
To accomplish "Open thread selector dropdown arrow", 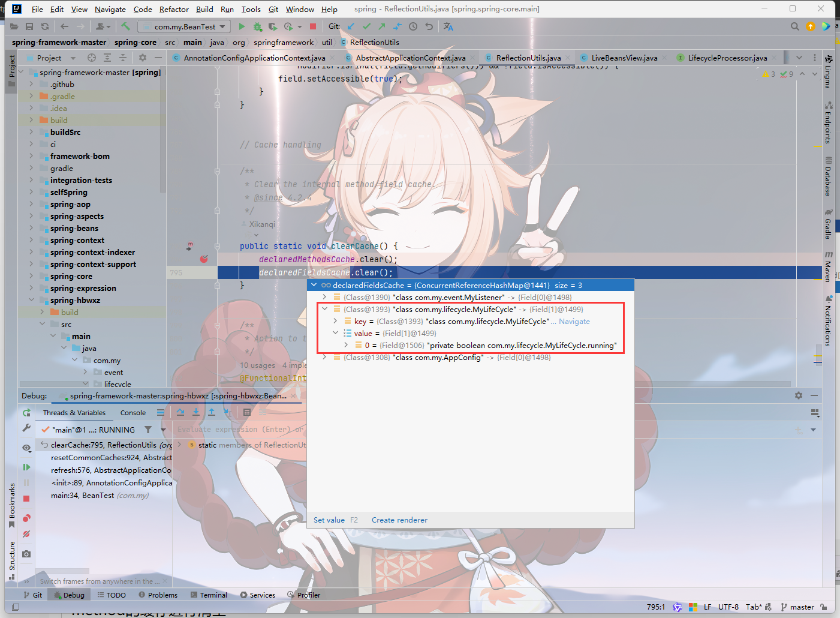I will pos(163,430).
